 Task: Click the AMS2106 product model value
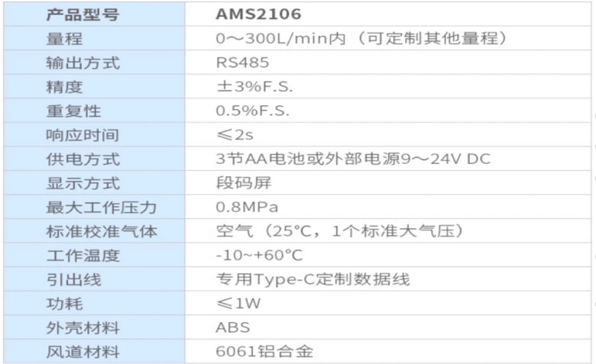258,14
